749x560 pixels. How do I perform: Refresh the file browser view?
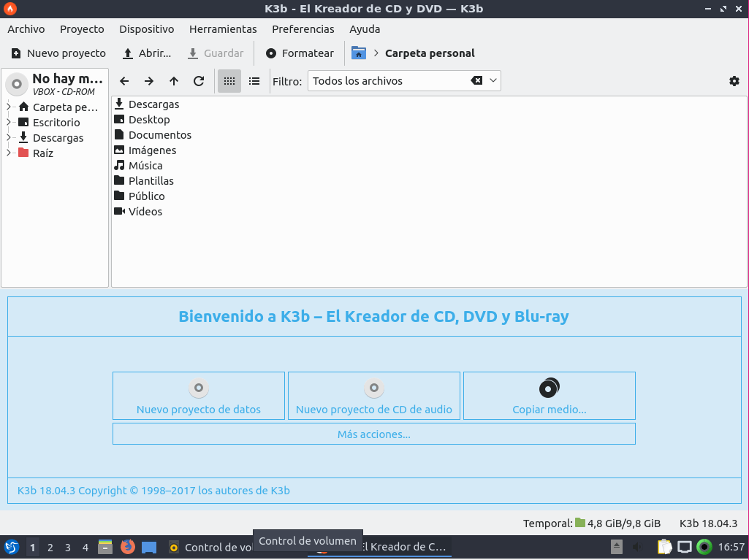pos(199,81)
